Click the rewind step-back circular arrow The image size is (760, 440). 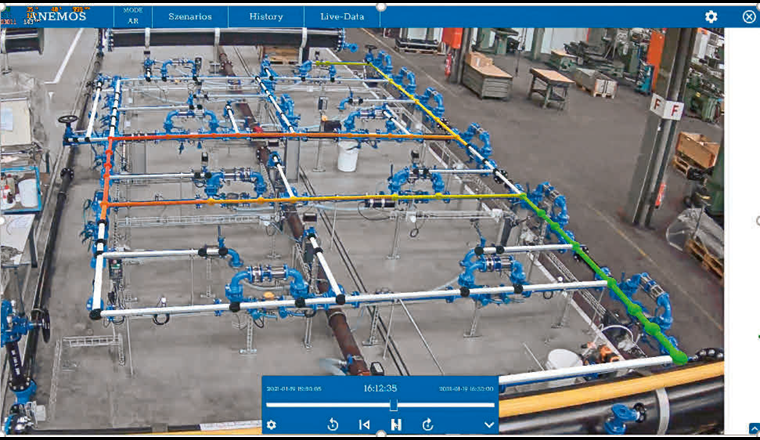[x=332, y=425]
